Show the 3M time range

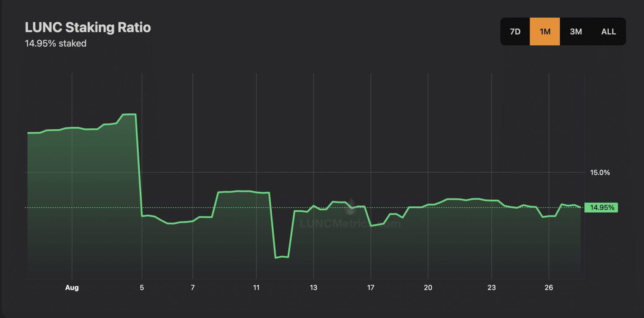pos(576,31)
